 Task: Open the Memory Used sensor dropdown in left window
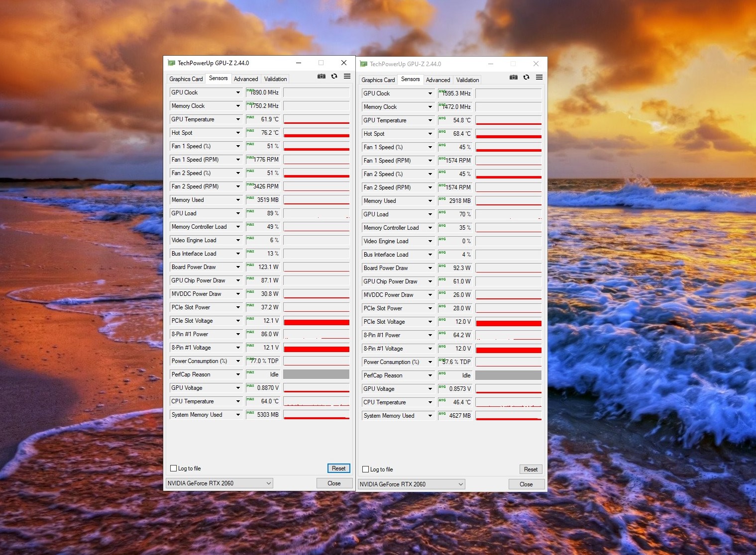pyautogui.click(x=238, y=200)
